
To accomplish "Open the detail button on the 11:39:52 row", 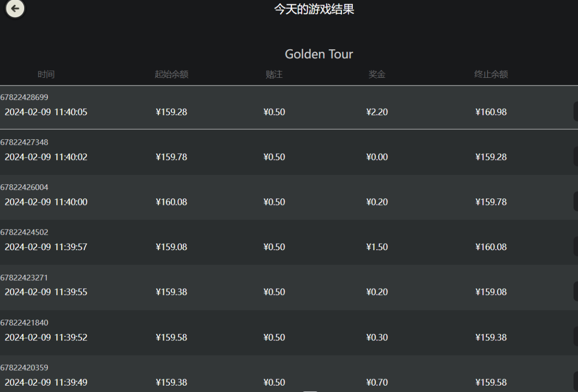I will tap(576, 337).
